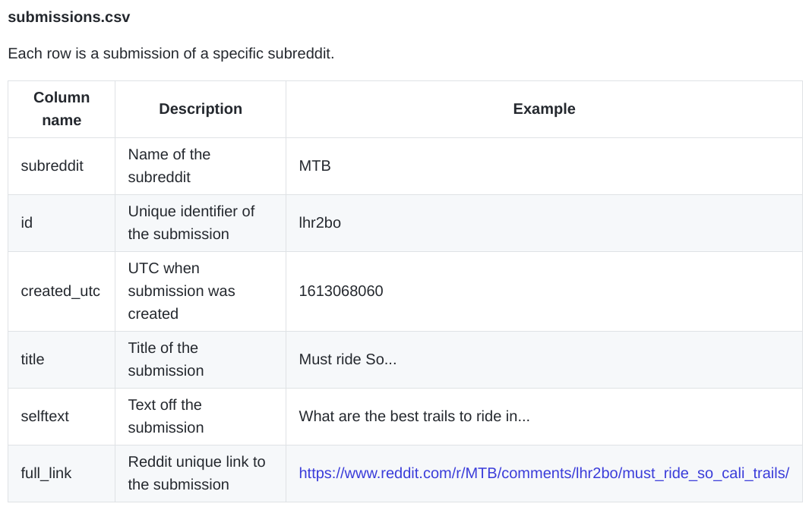Image resolution: width=812 pixels, height=510 pixels.
Task: Open the Reddit MTB submission link
Action: (544, 473)
